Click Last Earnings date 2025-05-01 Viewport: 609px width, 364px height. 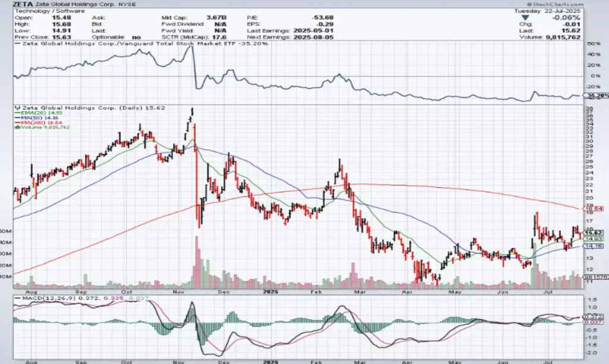click(313, 31)
